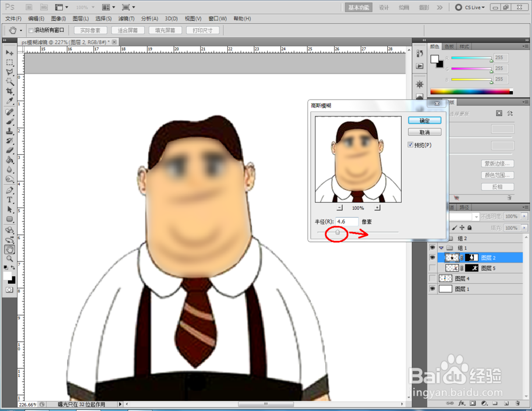Select the Magic Wand tool

[x=10, y=81]
